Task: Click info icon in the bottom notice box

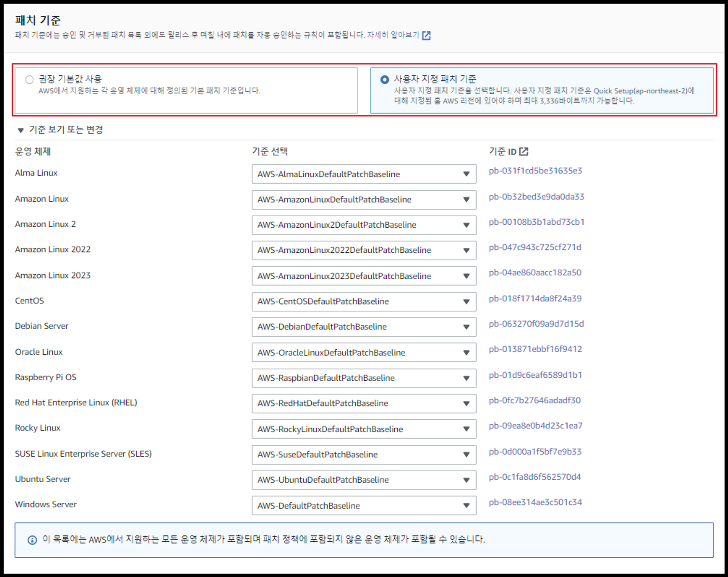Action: tap(32, 540)
